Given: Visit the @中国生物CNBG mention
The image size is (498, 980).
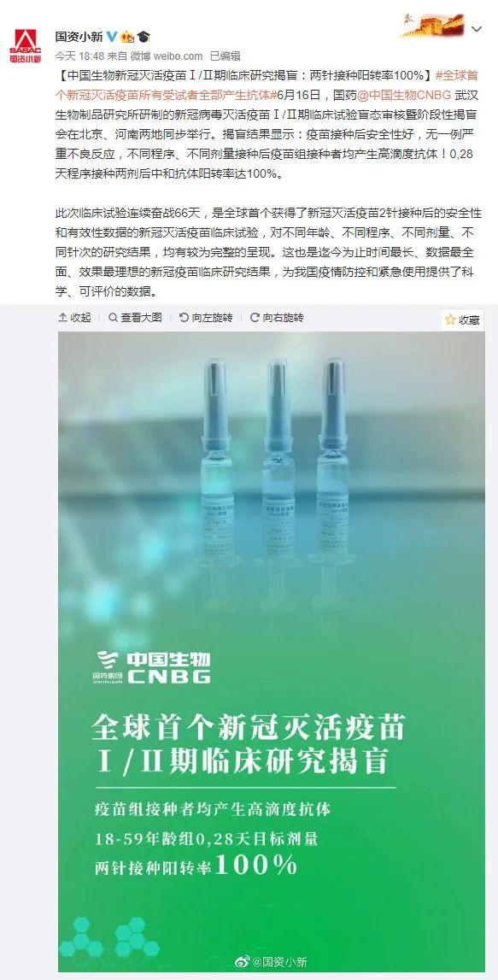Looking at the screenshot, I should point(407,95).
